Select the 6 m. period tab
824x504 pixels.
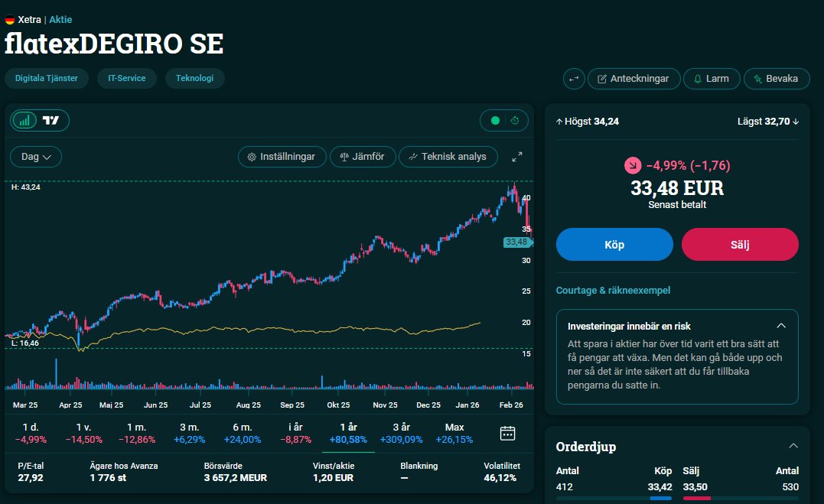click(243, 433)
